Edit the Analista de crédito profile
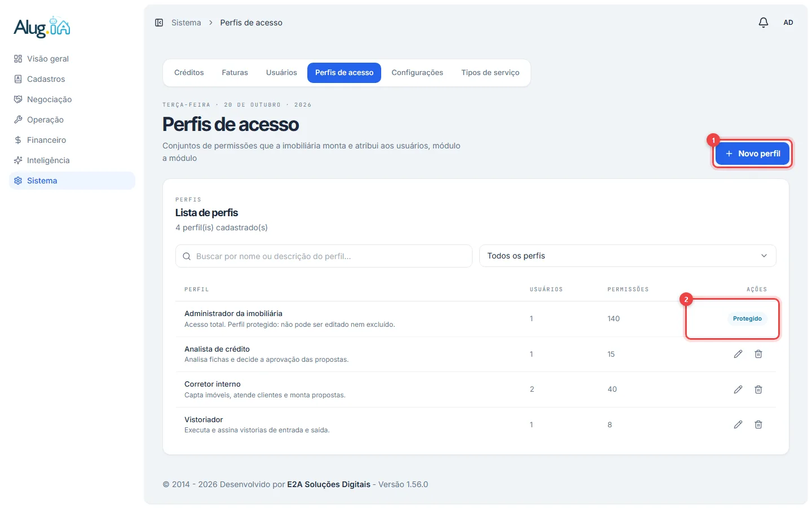This screenshot has width=812, height=508. point(738,354)
